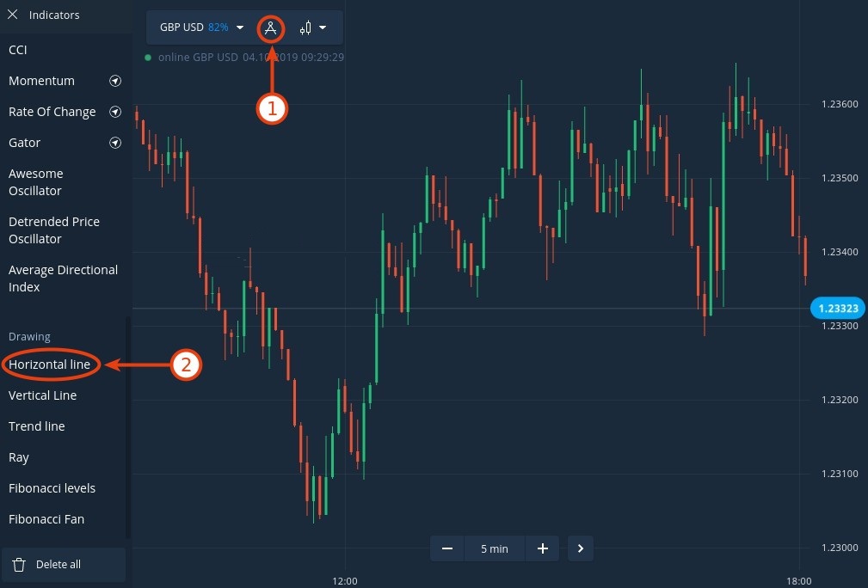
Task: Select the Fibonacci levels tool
Action: [x=52, y=488]
